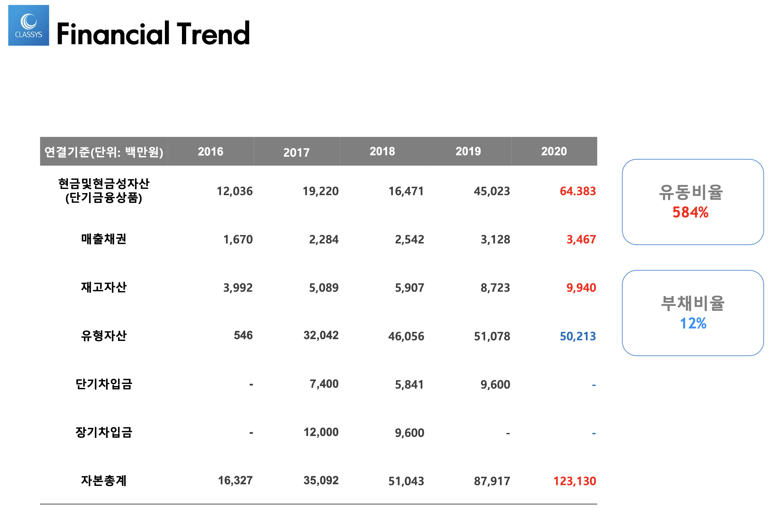This screenshot has width=784, height=532.
Task: Select the red value 123,130
Action: pos(575,481)
